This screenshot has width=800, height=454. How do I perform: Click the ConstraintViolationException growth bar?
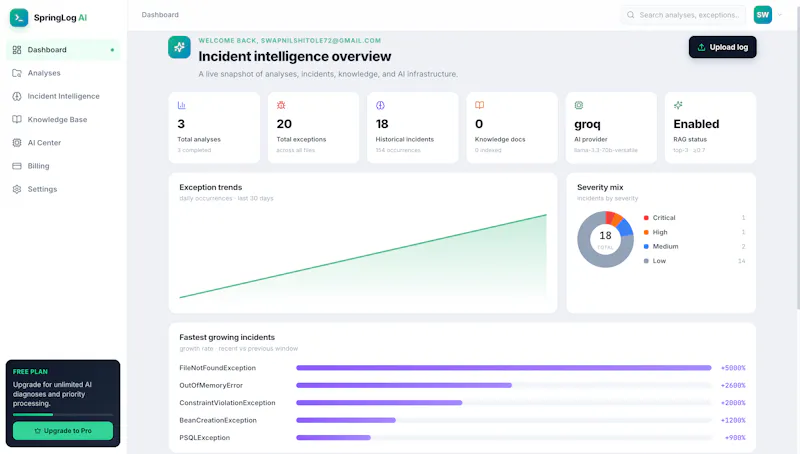pyautogui.click(x=379, y=402)
